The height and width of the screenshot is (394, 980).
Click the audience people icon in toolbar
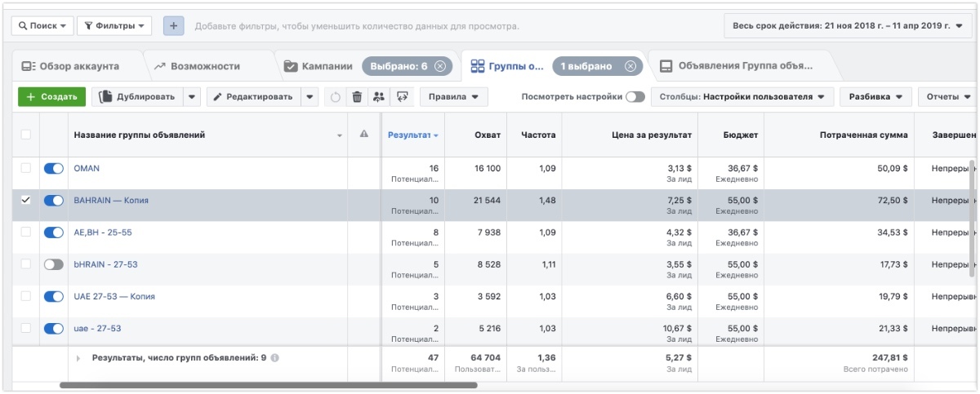coord(378,97)
